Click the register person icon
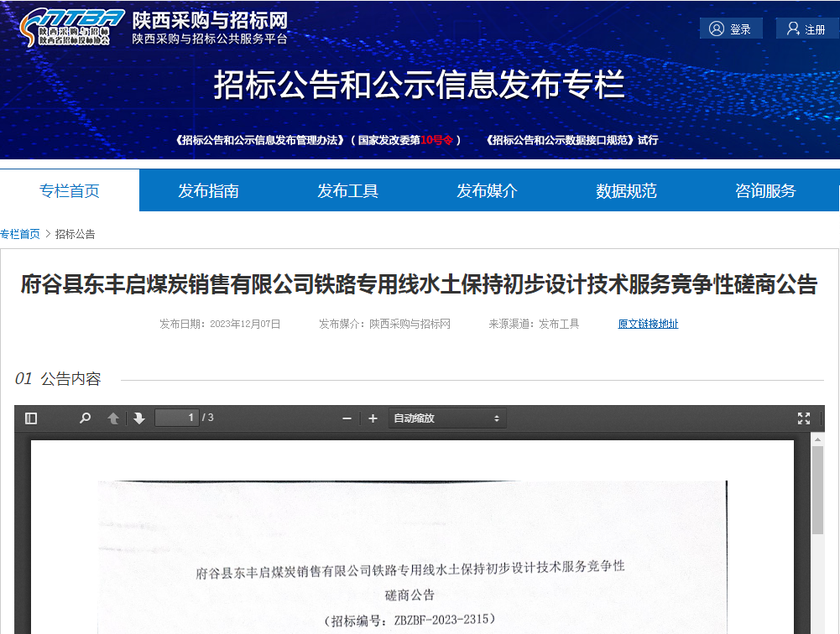840x634 pixels. tap(793, 29)
